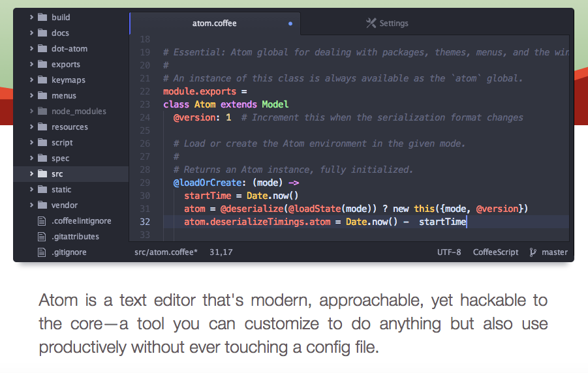The height and width of the screenshot is (373, 588).
Task: Click the script folder icon
Action: click(x=42, y=142)
